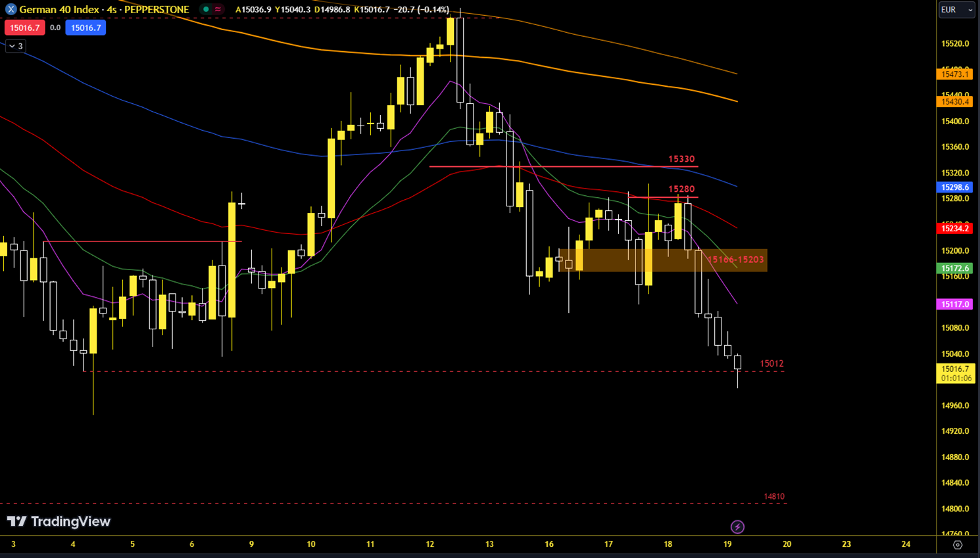This screenshot has height=558, width=980.
Task: Open chart settings gear on the time axis
Action: 958,544
